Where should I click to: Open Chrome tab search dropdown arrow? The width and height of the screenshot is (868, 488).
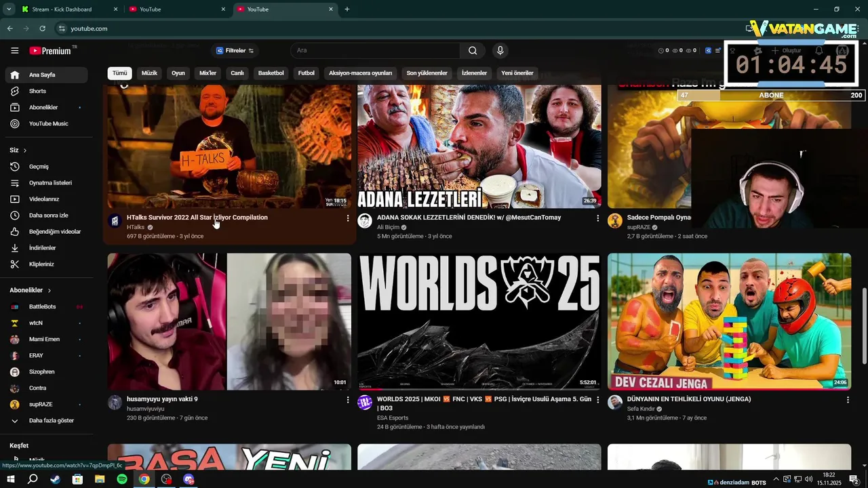[x=9, y=9]
